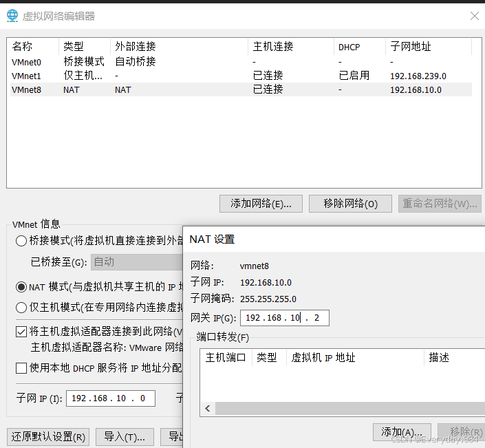
Task: Select the VMnet8 row in network list
Action: point(241,89)
